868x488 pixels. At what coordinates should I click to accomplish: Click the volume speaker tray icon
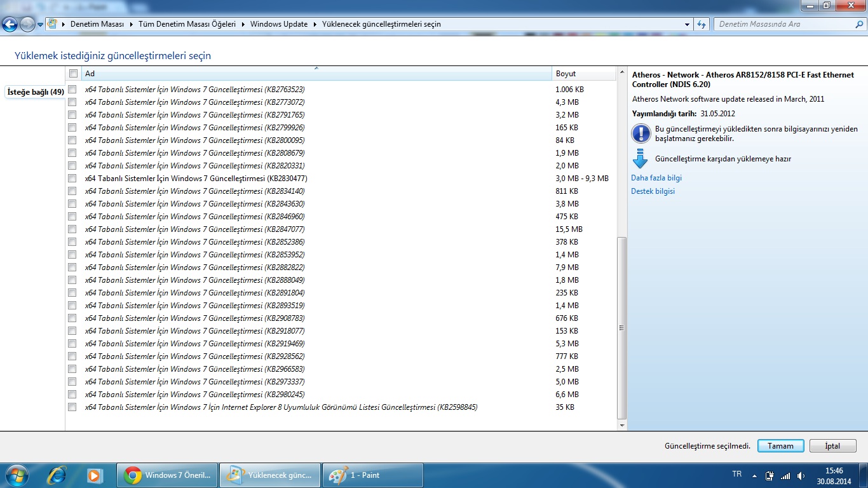(x=801, y=475)
